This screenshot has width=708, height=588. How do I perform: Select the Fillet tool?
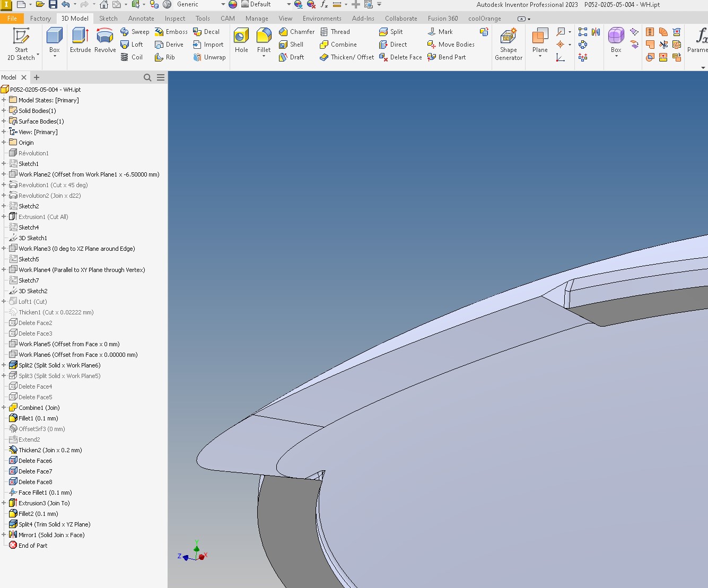[x=264, y=41]
